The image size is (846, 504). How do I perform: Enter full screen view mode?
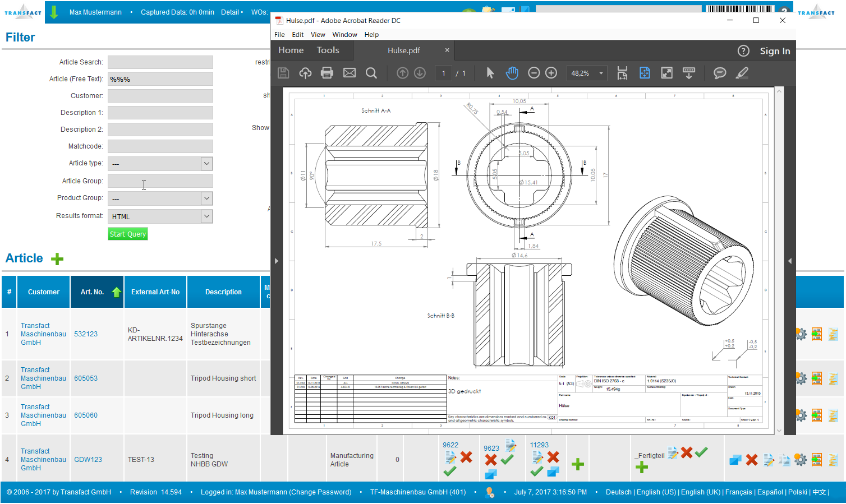coord(666,73)
